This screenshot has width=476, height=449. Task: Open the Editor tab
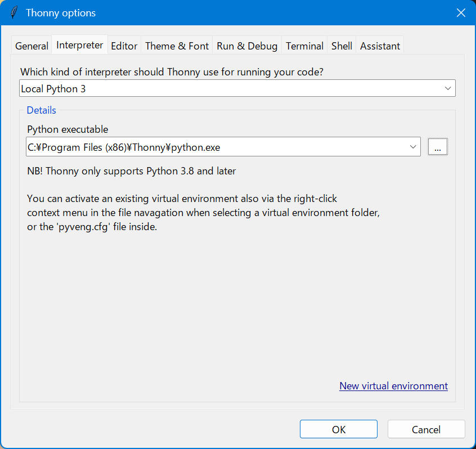coord(124,46)
